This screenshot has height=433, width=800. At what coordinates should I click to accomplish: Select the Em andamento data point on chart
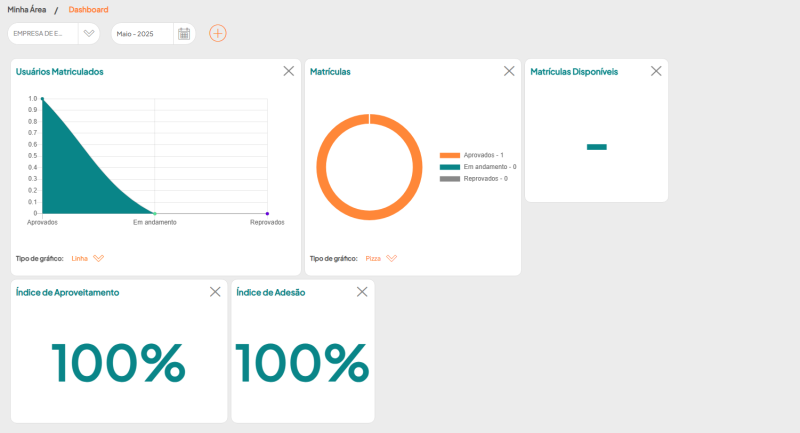[155, 213]
